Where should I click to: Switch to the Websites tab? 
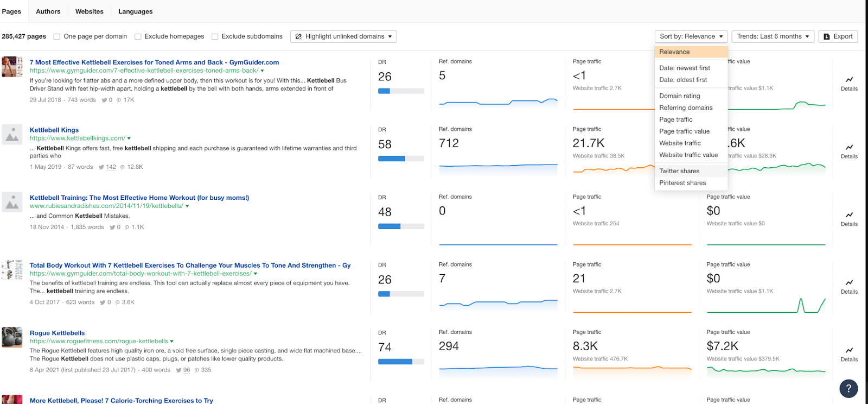[x=90, y=11]
